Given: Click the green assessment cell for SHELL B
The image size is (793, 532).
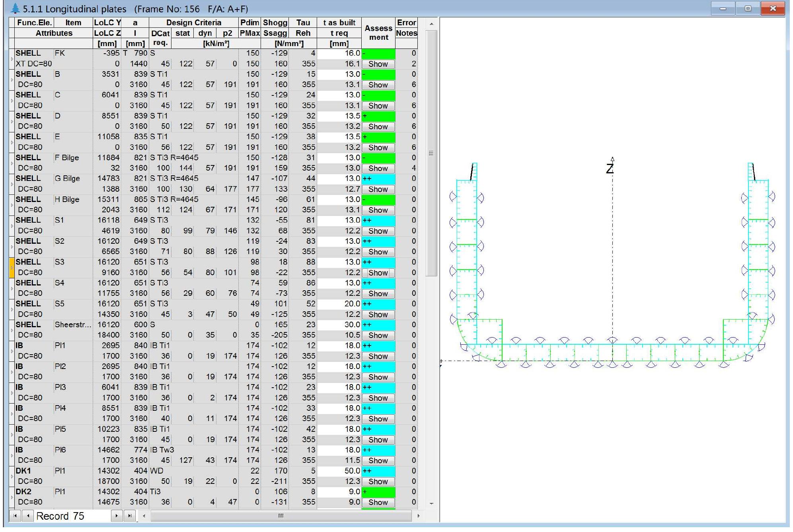Looking at the screenshot, I should click(378, 74).
